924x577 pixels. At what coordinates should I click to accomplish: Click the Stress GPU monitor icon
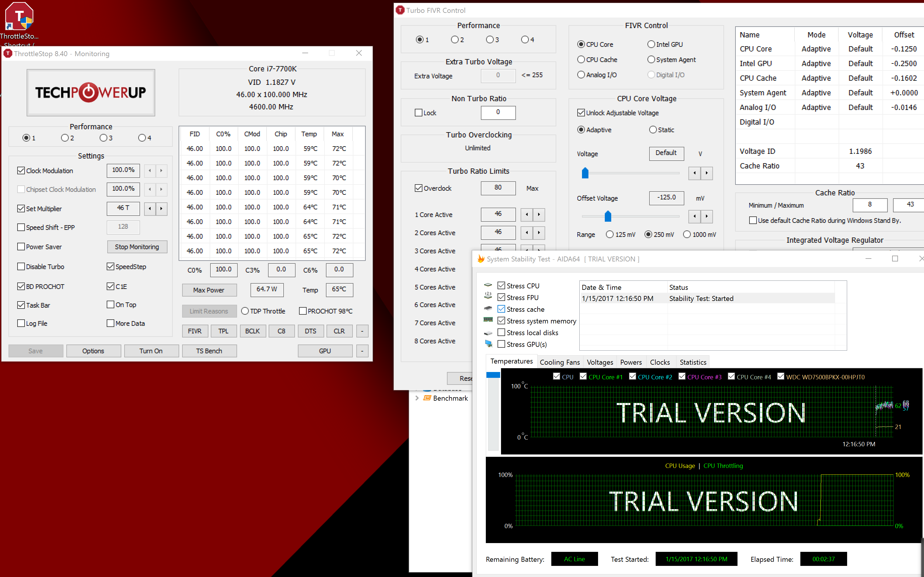coord(488,344)
